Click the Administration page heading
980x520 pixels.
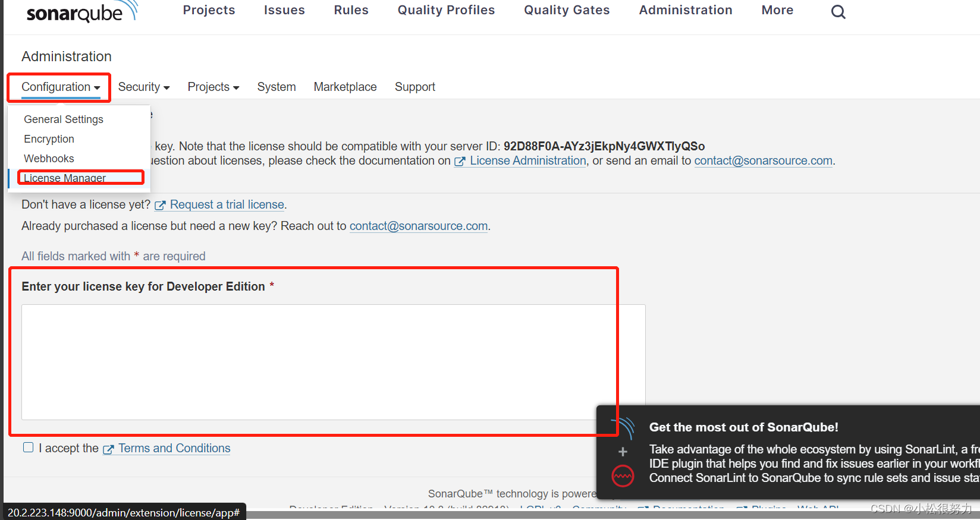pos(67,56)
